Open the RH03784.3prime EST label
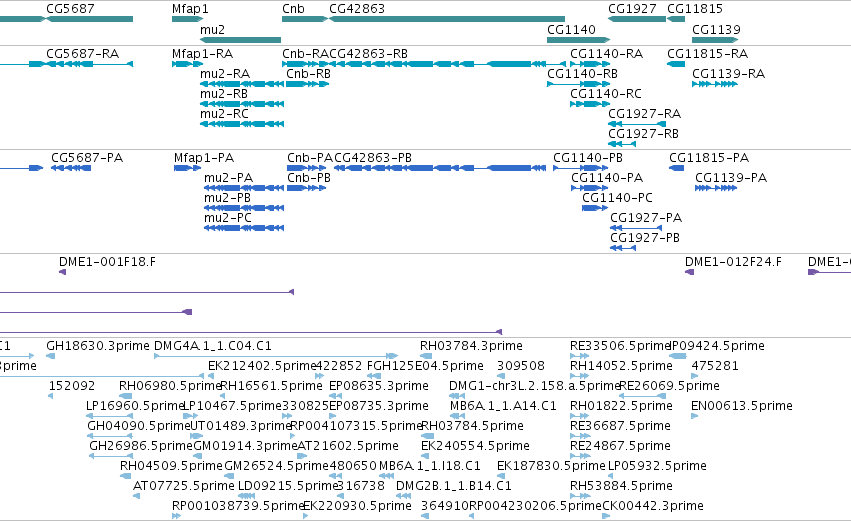The width and height of the screenshot is (851, 521). tap(471, 346)
